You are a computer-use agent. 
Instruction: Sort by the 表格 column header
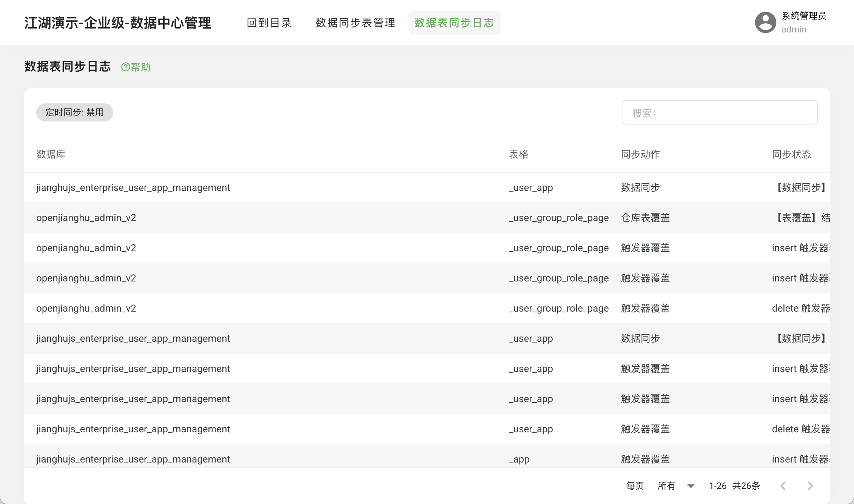(518, 154)
